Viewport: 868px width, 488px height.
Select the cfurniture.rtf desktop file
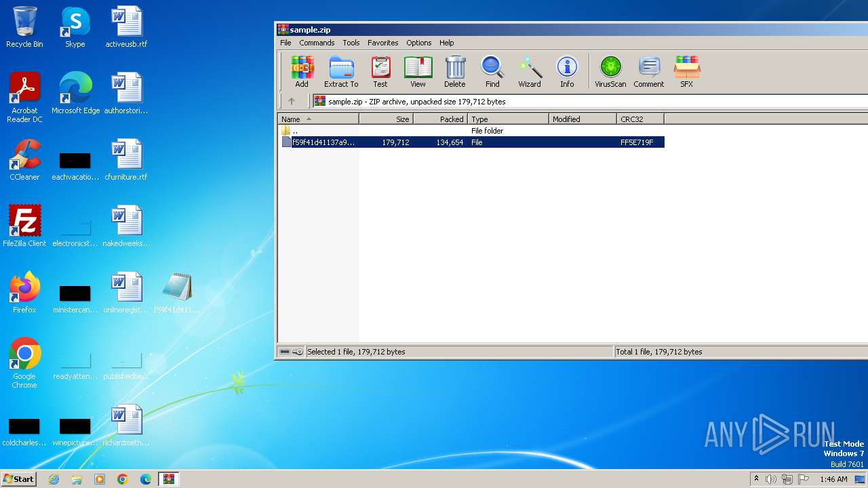126,160
